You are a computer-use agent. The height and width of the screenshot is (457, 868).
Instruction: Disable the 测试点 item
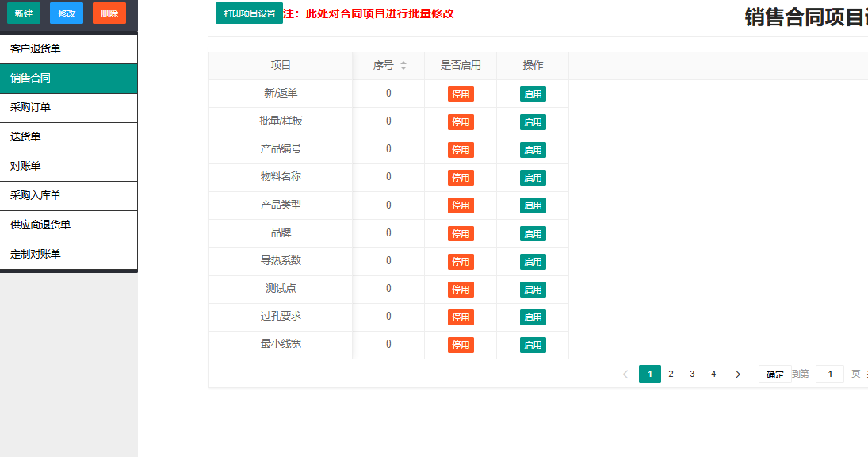pos(460,289)
